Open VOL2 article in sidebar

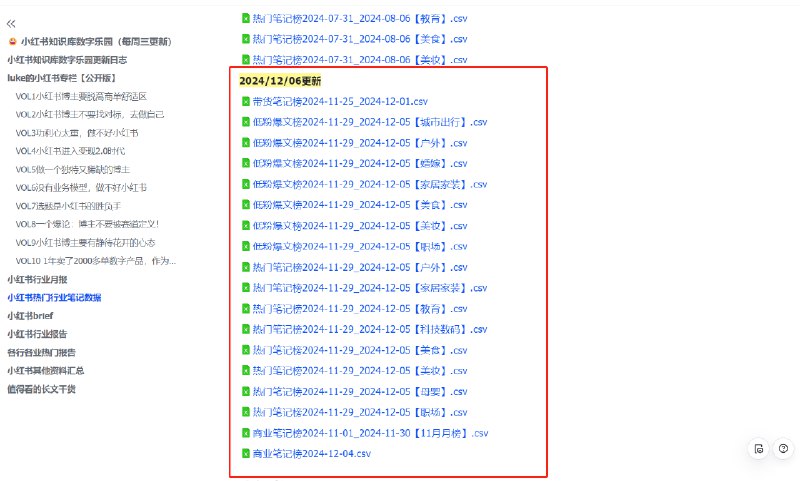click(x=90, y=114)
